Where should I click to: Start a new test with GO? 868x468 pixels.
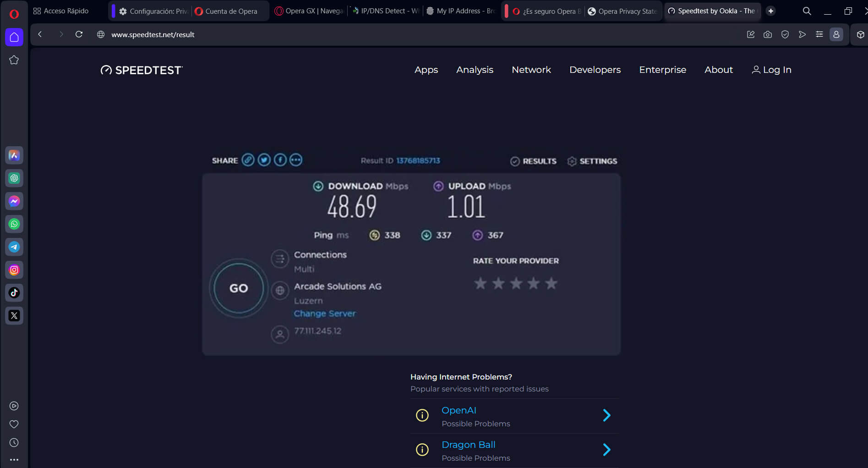click(239, 288)
